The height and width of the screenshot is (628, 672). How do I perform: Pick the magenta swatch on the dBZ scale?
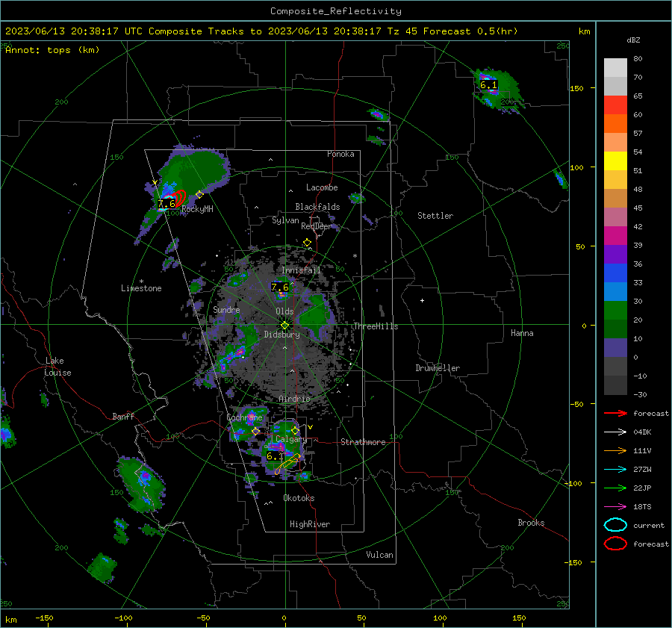(615, 236)
